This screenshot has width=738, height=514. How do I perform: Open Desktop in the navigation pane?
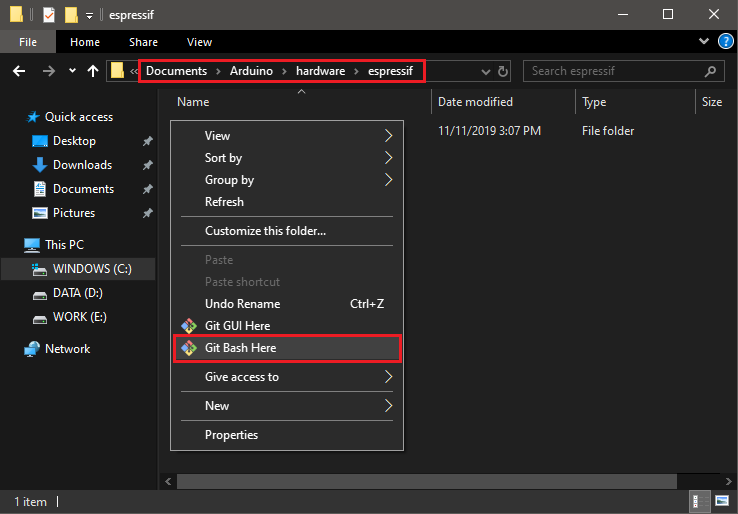coord(74,141)
